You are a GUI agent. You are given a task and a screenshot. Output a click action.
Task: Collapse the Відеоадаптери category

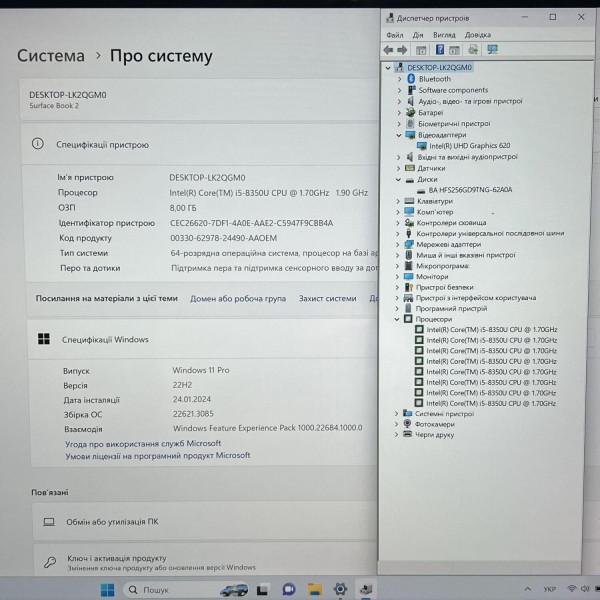[399, 135]
